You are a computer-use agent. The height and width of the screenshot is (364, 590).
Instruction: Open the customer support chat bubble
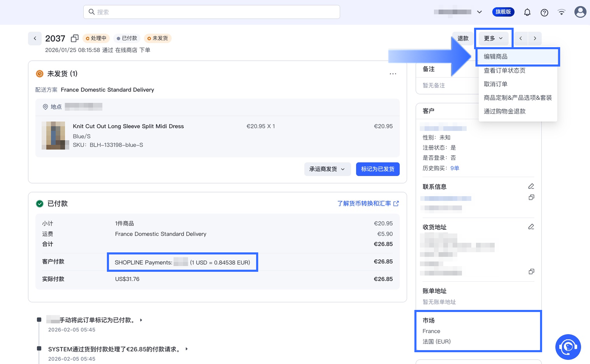point(568,347)
